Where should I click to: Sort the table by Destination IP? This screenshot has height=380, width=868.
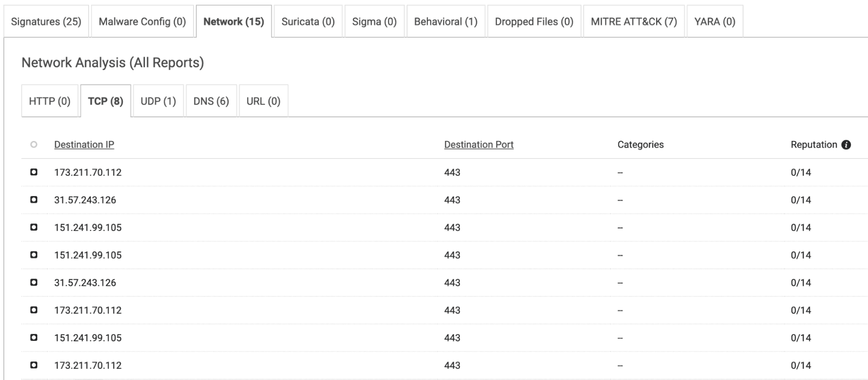[x=84, y=144]
